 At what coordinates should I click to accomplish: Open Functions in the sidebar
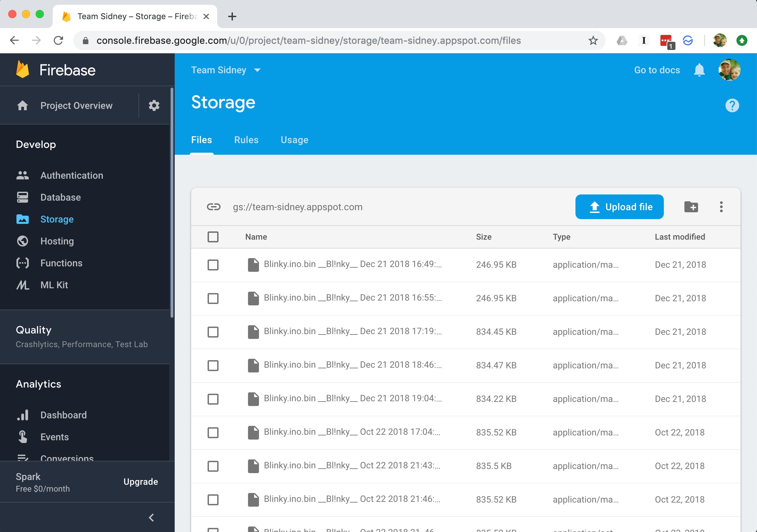tap(61, 263)
